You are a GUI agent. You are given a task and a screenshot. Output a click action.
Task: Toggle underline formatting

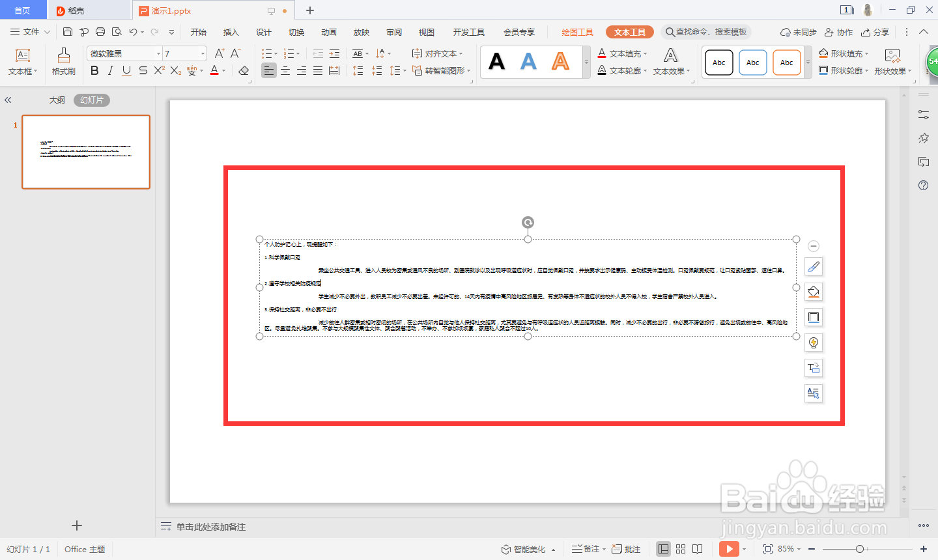point(126,70)
